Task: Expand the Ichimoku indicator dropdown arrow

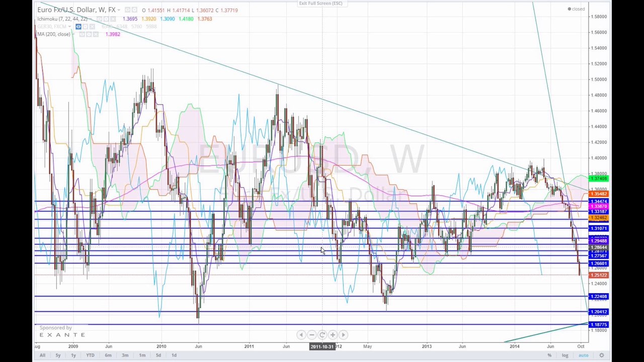Action: tap(91, 19)
